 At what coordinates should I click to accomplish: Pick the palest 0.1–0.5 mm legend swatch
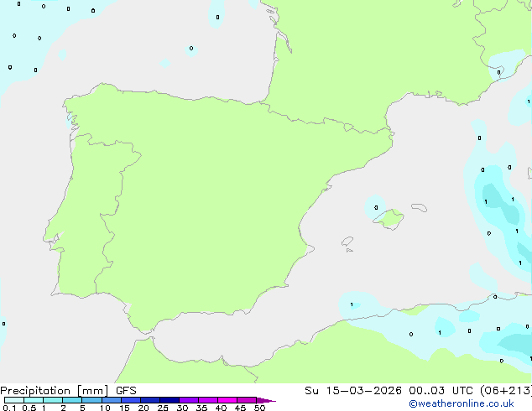tap(14, 400)
